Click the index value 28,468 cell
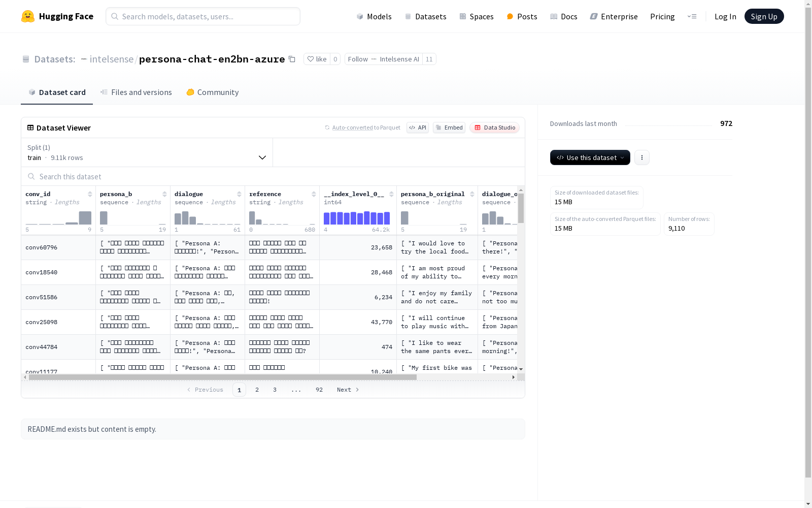Image resolution: width=812 pixels, height=508 pixels. pyautogui.click(x=358, y=272)
